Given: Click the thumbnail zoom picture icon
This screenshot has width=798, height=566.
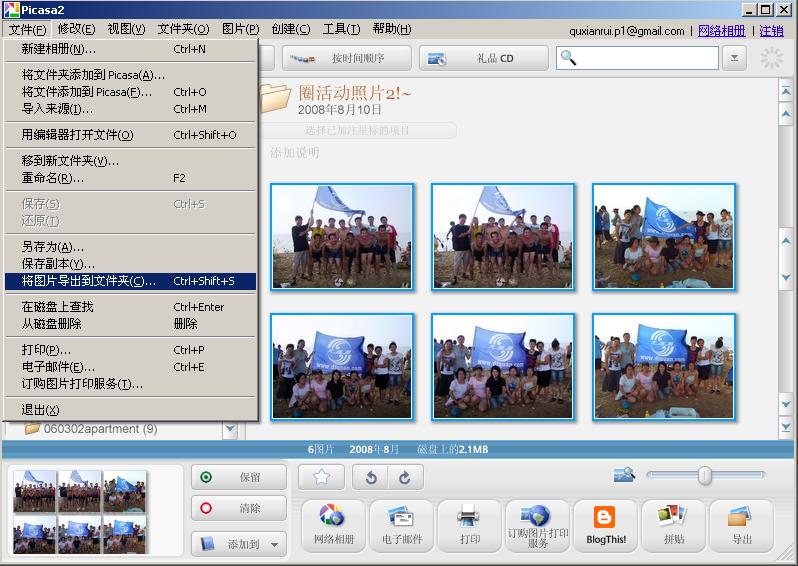Looking at the screenshot, I should (x=624, y=475).
